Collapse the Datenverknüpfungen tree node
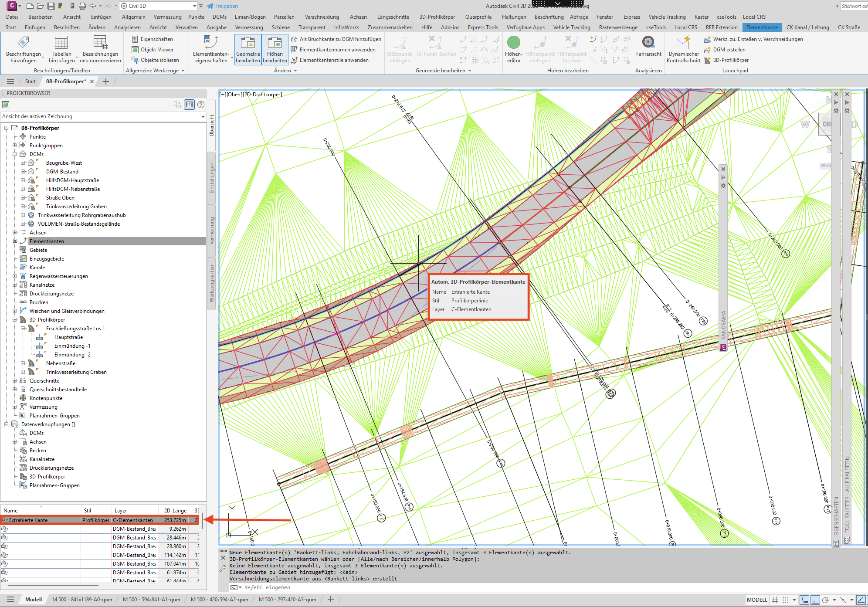This screenshot has width=868, height=607. (x=7, y=424)
